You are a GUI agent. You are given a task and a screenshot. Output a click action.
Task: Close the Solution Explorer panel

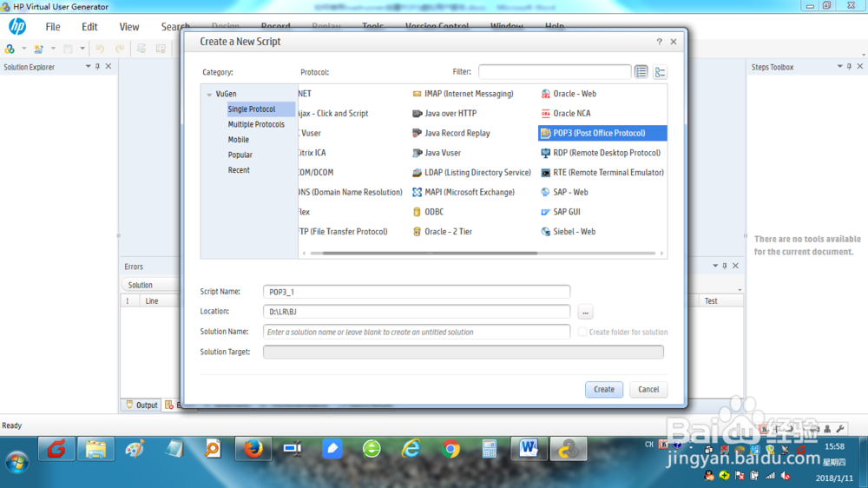pos(108,67)
